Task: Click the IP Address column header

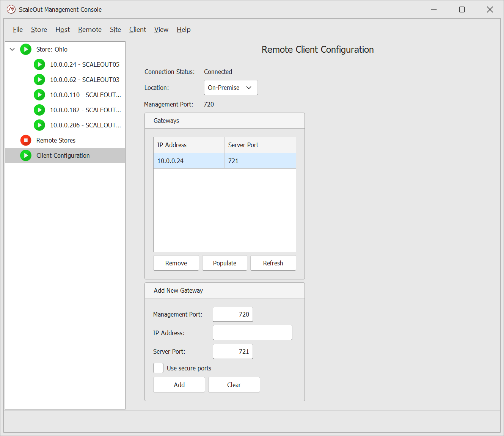Action: (x=189, y=145)
